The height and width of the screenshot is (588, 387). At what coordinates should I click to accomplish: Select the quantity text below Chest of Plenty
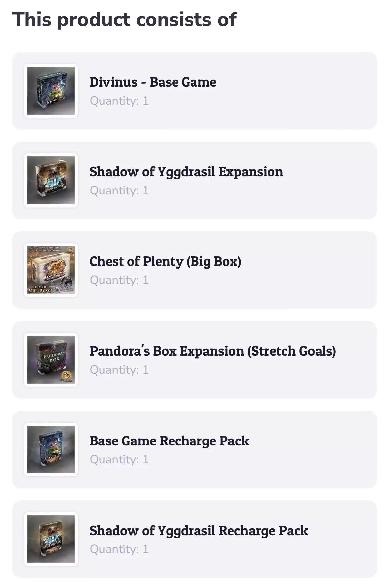119,280
